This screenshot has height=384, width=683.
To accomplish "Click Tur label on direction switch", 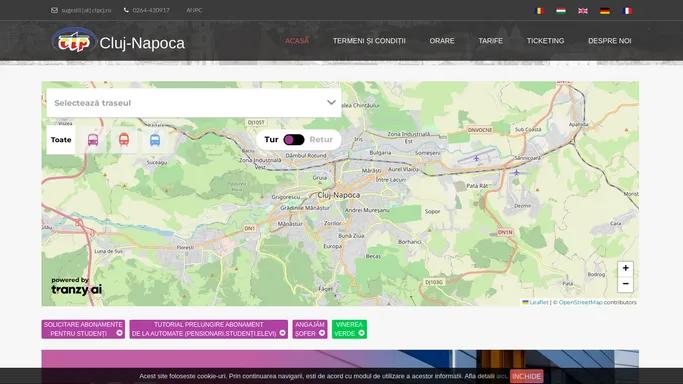I will [271, 140].
